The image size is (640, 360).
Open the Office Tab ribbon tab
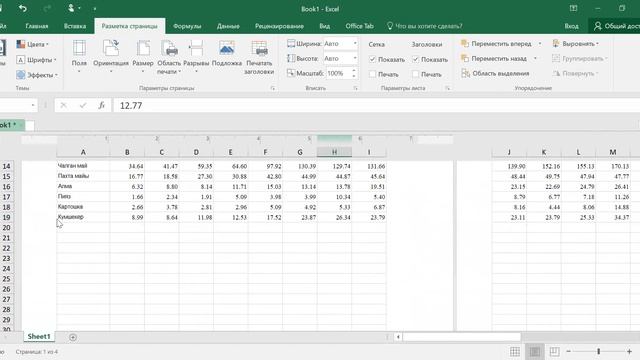click(359, 26)
